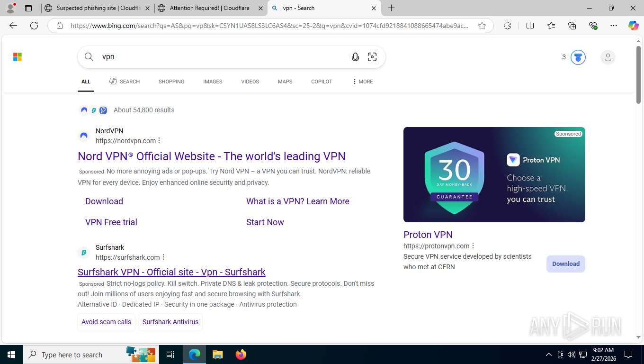Viewport: 644px width, 364px height.
Task: Click the About 54,800 results text
Action: (144, 110)
